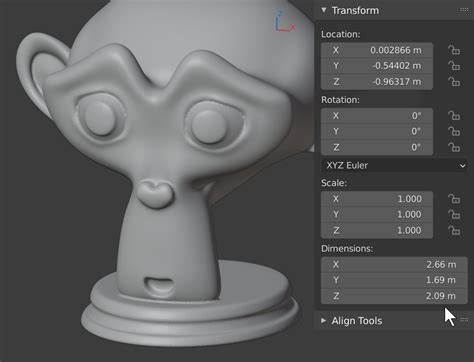Lock the Scale X value
This screenshot has height=362, width=474.
[x=454, y=199]
